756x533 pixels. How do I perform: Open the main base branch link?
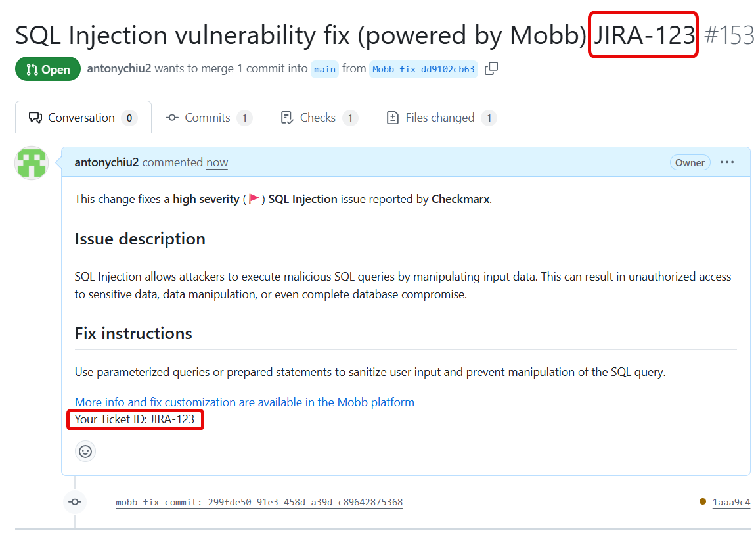324,69
